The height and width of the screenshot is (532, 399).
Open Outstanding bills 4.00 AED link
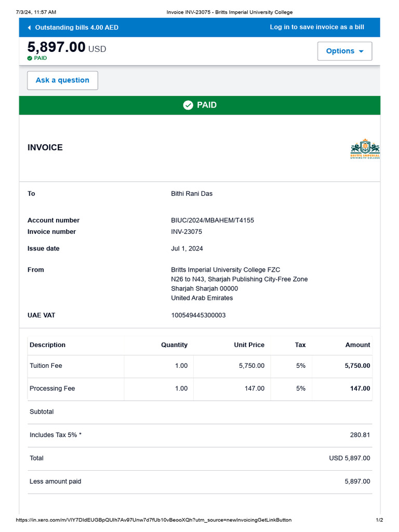76,28
